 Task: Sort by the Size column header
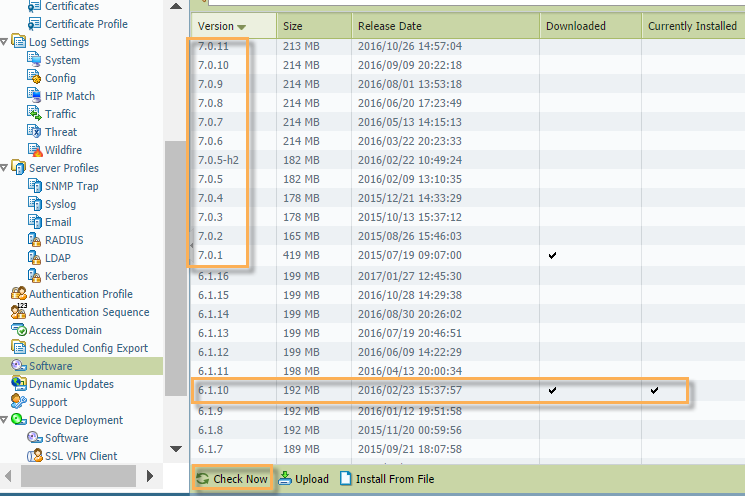(314, 26)
